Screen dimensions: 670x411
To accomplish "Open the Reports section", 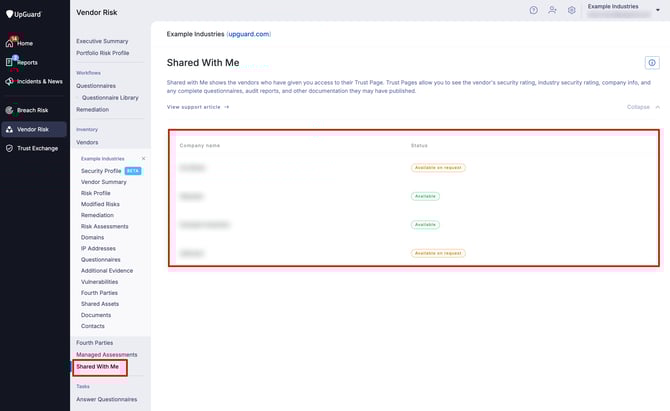I will coord(26,62).
